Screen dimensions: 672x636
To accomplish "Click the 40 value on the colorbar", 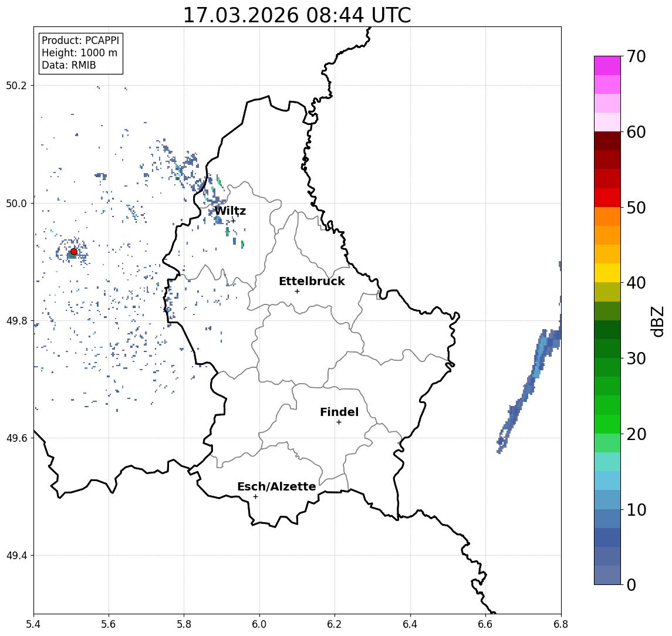I will click(636, 282).
